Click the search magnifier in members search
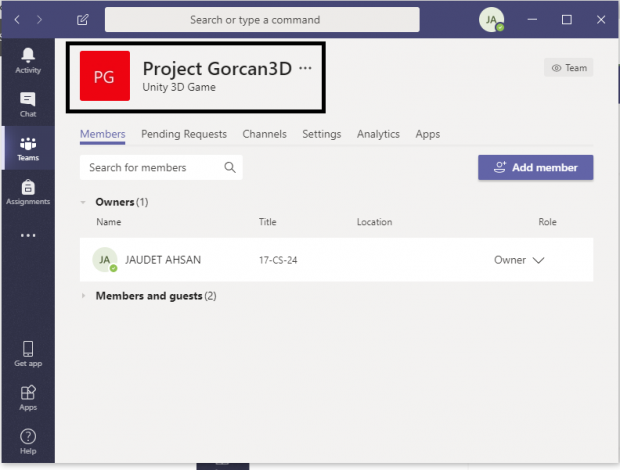620x470 pixels. (230, 167)
